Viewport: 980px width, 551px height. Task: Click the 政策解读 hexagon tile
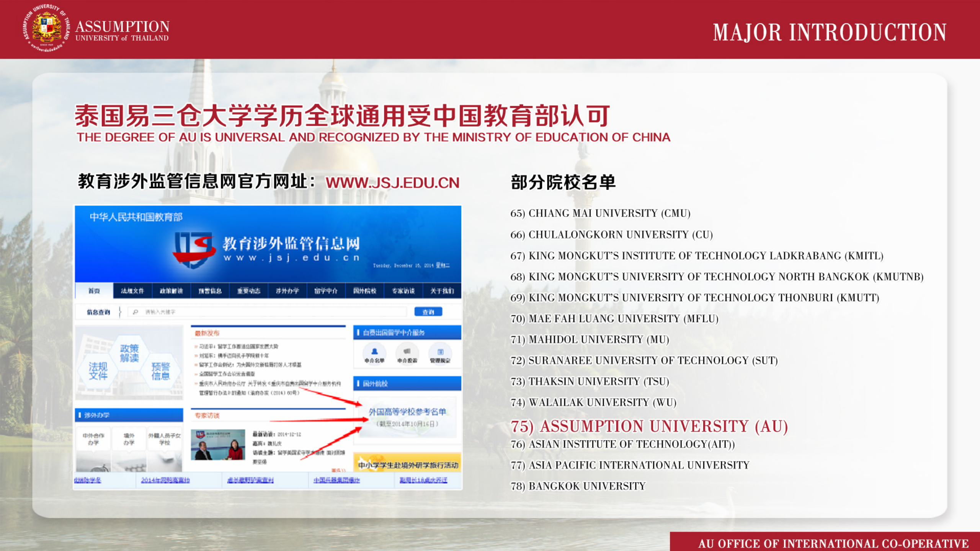pos(129,353)
